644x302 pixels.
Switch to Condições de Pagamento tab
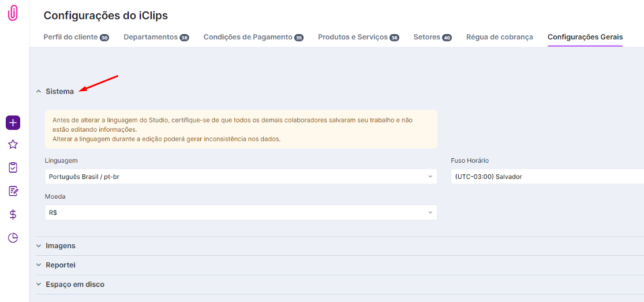tap(248, 37)
